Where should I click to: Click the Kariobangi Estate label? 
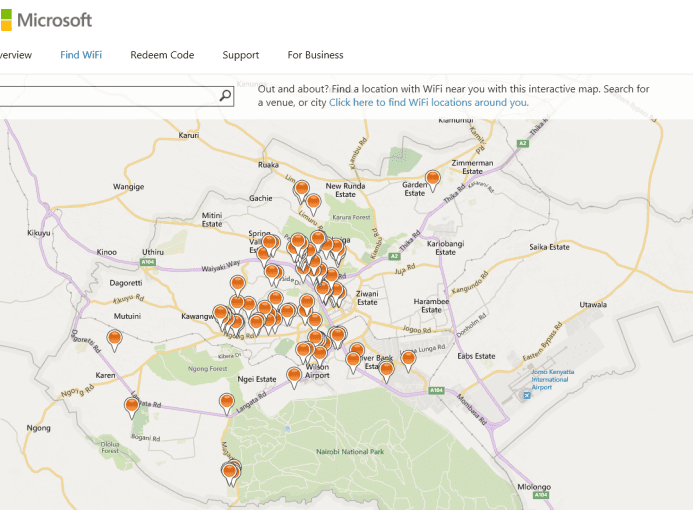coord(446,248)
